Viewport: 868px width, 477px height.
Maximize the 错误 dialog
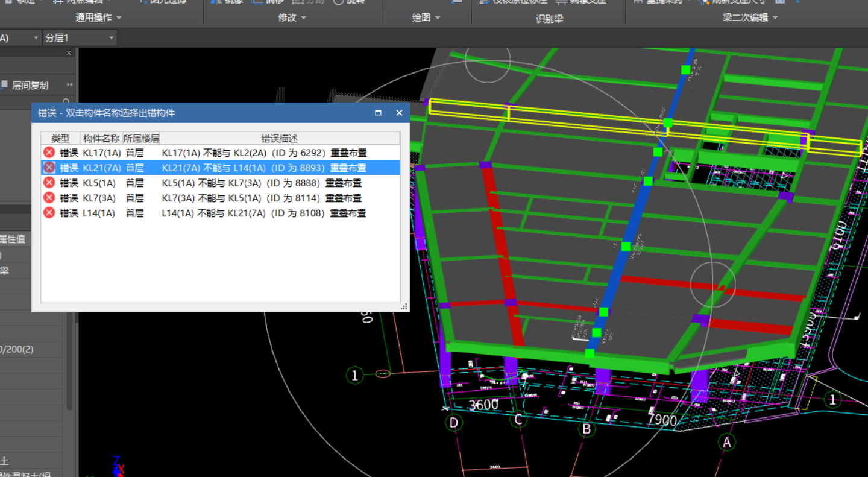[x=378, y=113]
